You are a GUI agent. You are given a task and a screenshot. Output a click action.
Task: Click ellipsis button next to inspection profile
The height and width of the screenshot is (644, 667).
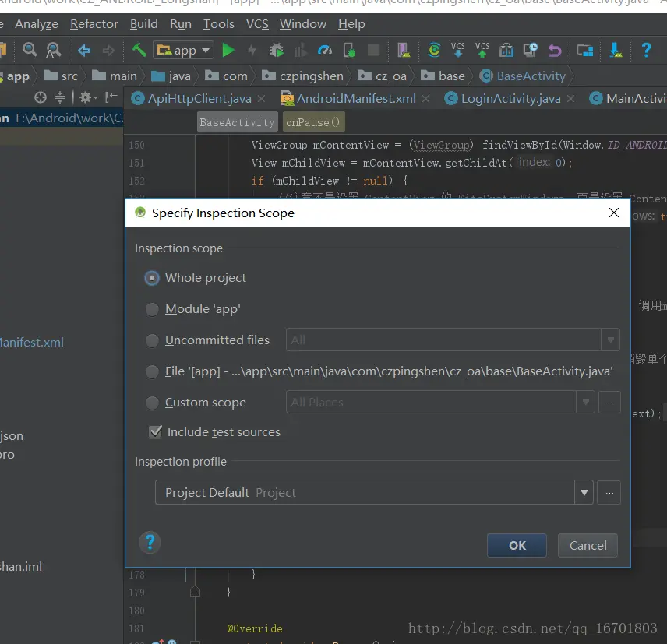pyautogui.click(x=609, y=493)
